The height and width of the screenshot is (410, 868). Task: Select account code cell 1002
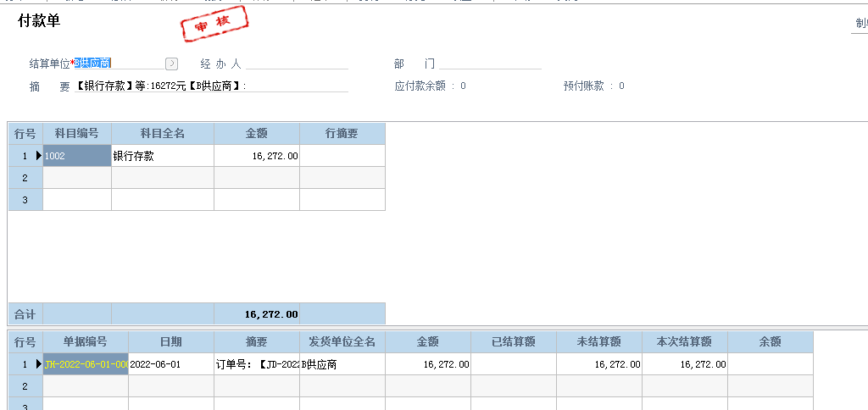click(77, 156)
